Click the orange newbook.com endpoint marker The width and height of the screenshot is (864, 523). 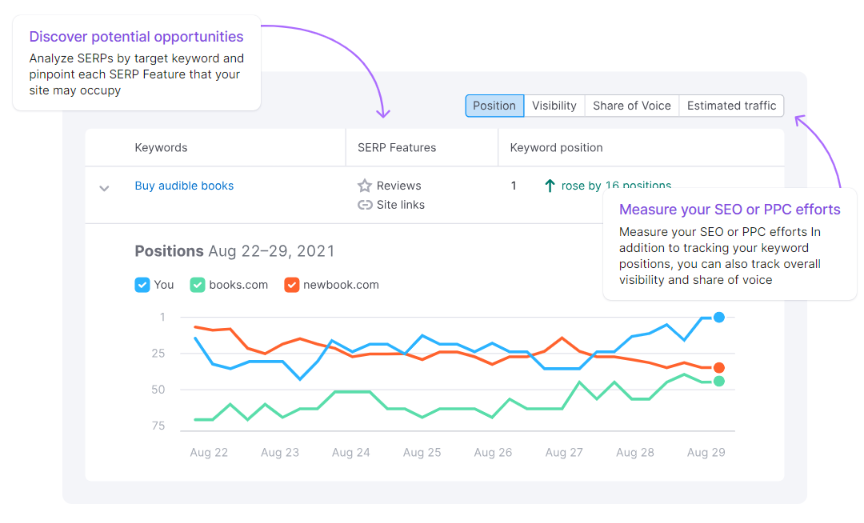(x=719, y=368)
